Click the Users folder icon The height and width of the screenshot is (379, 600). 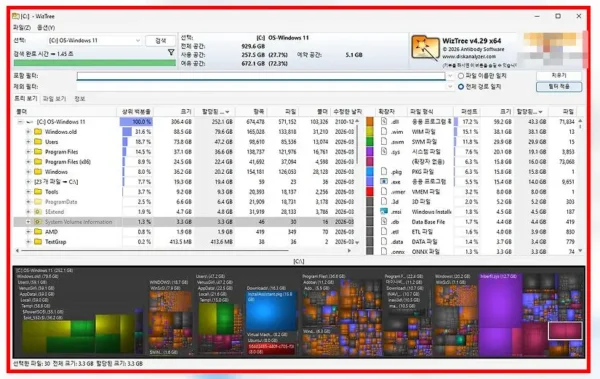[38, 142]
